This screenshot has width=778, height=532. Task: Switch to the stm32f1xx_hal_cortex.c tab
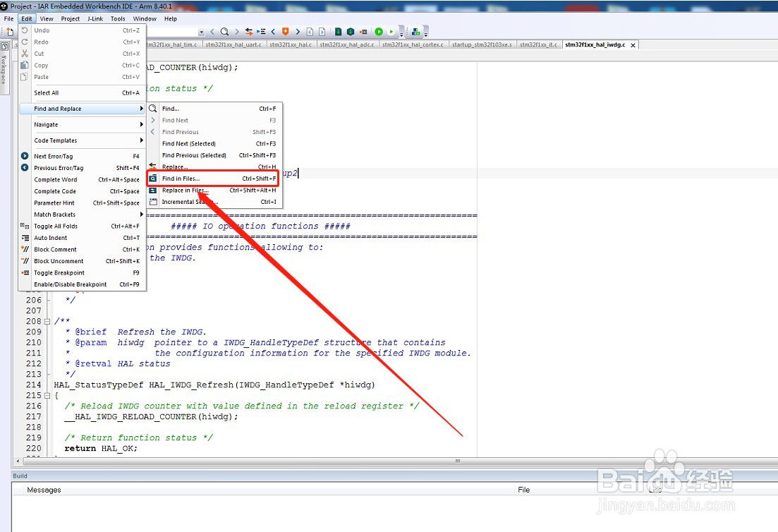click(x=413, y=44)
